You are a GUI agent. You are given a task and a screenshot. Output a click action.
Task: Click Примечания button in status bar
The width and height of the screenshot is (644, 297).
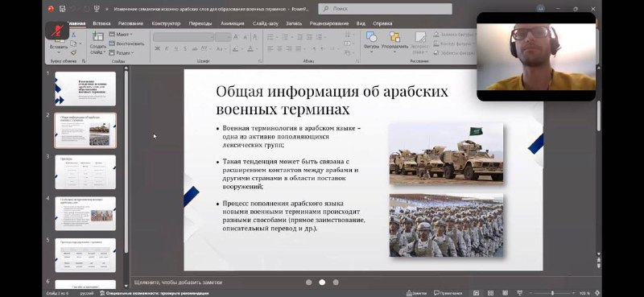448,293
